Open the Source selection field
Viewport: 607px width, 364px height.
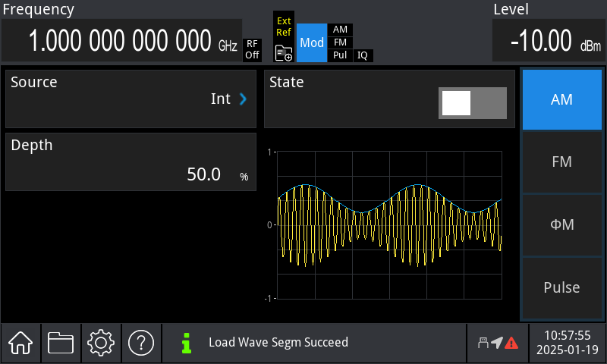pyautogui.click(x=131, y=99)
